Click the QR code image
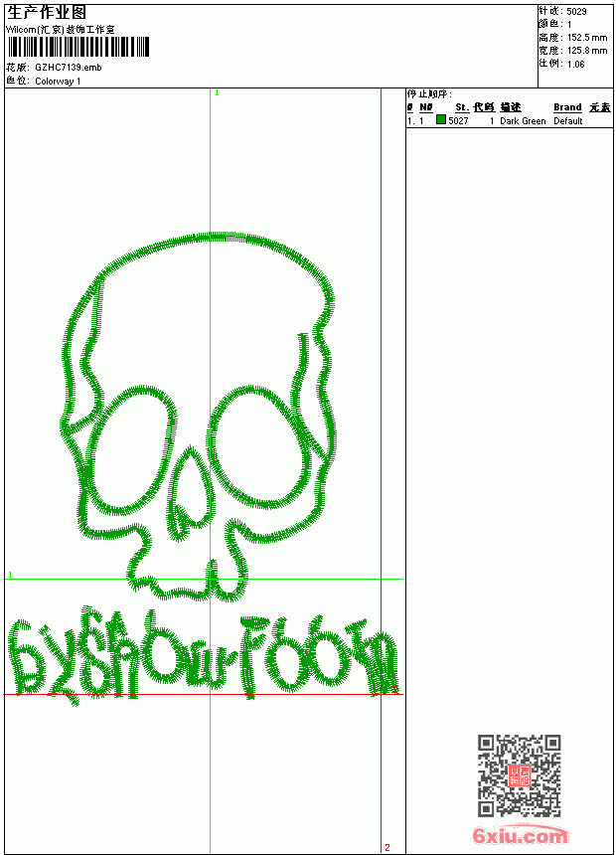The width and height of the screenshot is (616, 855). 519,774
